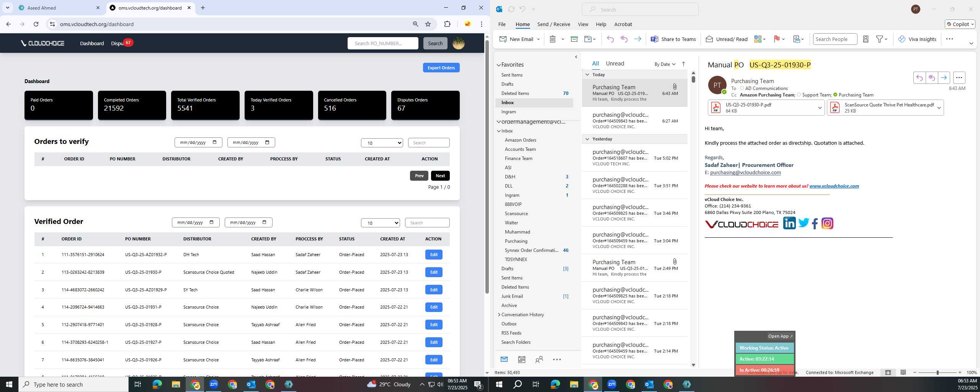Reverse sort order with the up arrow

(683, 64)
